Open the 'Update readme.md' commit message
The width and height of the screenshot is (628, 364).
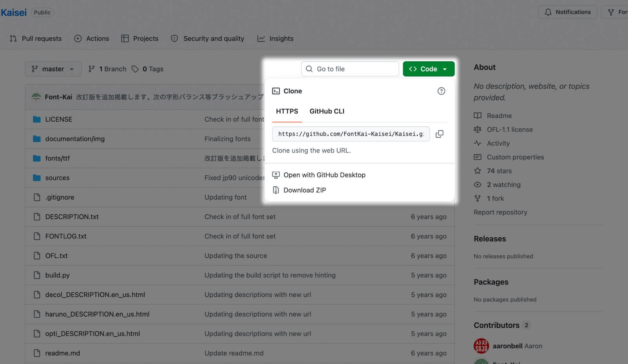click(234, 353)
